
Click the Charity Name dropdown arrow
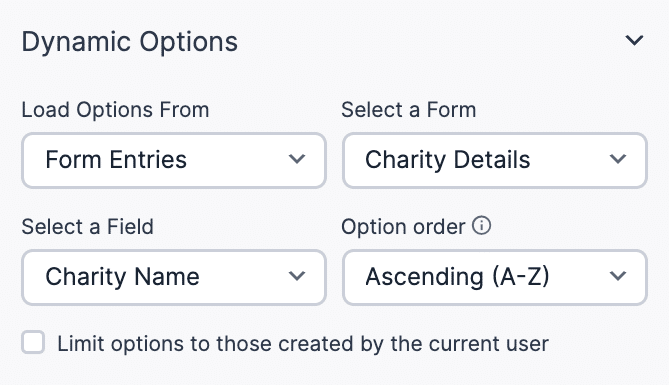point(297,276)
